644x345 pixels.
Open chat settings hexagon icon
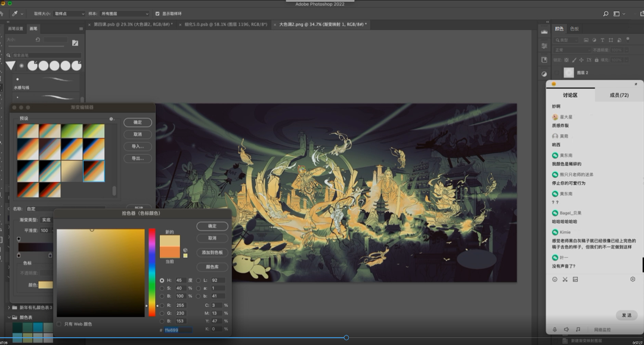tap(633, 279)
